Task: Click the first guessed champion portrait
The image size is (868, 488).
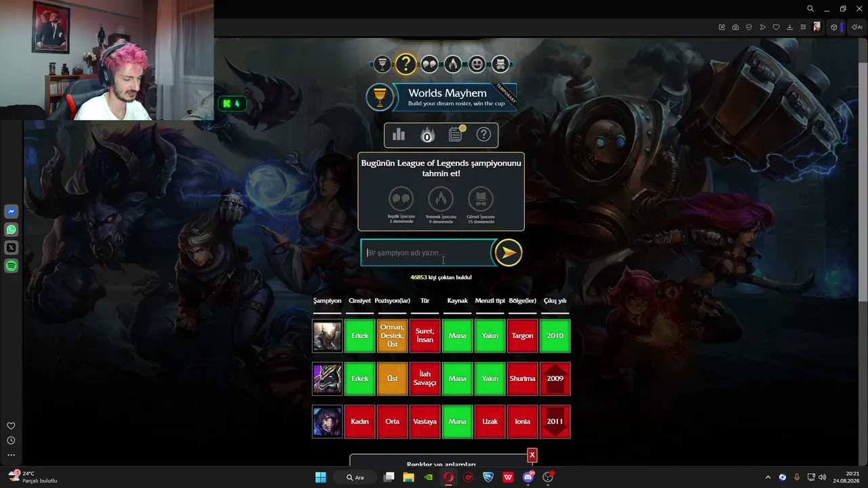Action: tap(327, 336)
